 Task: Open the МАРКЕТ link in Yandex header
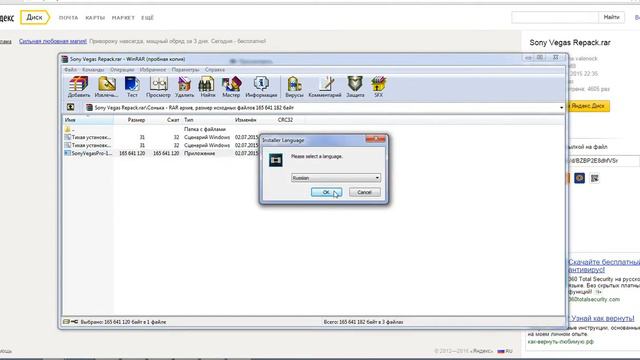(123, 18)
